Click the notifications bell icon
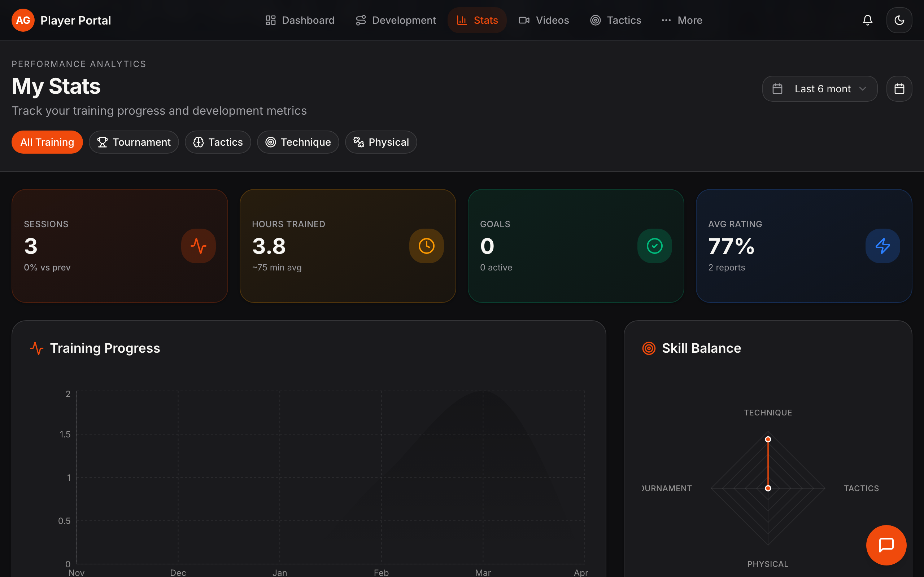This screenshot has height=577, width=924. (x=867, y=20)
